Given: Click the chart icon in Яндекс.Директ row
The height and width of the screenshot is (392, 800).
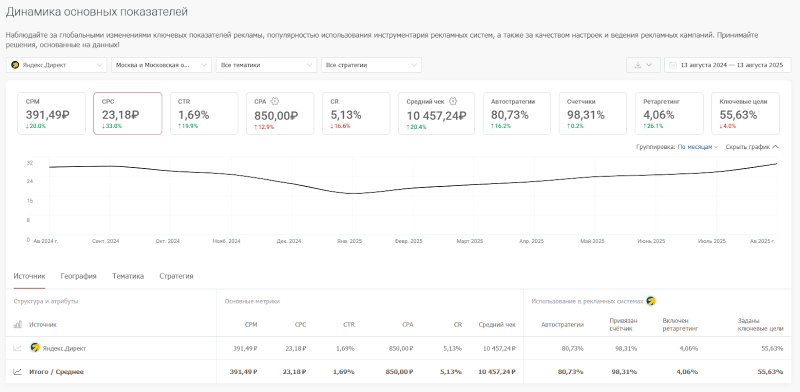Looking at the screenshot, I should click(17, 348).
